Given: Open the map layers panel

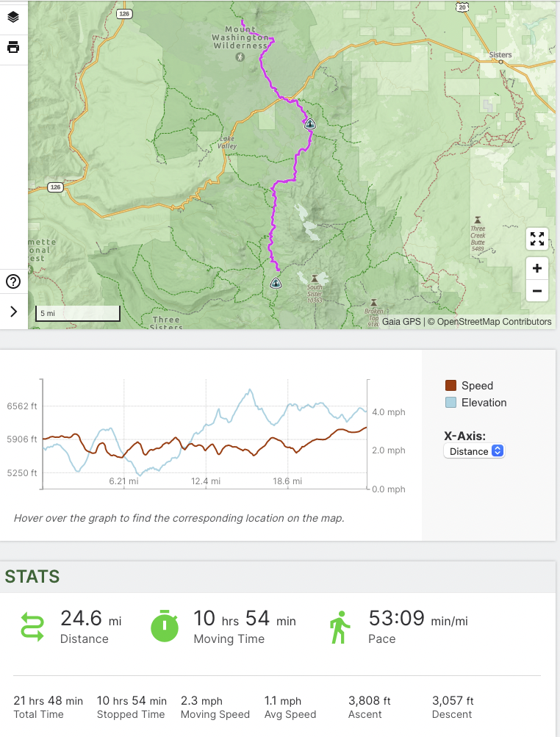Looking at the screenshot, I should point(13,17).
